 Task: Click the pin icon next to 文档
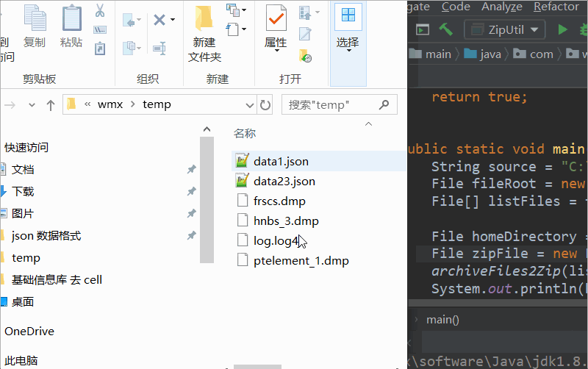click(x=192, y=169)
